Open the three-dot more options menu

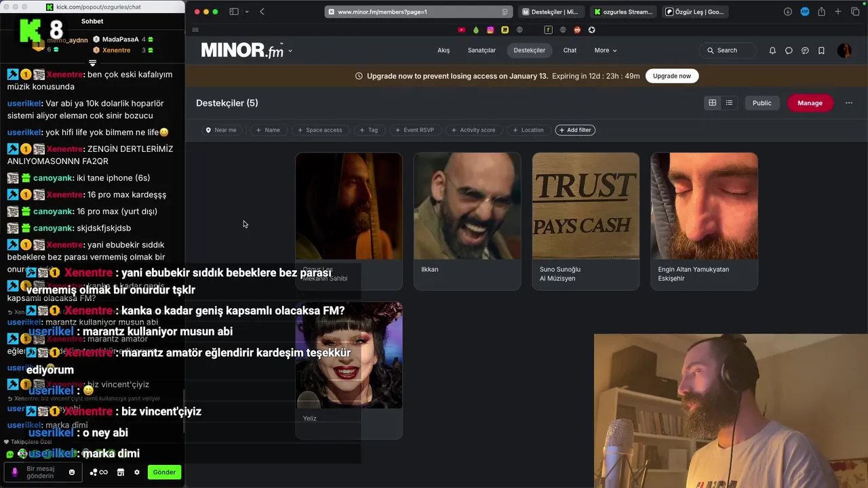click(x=849, y=103)
